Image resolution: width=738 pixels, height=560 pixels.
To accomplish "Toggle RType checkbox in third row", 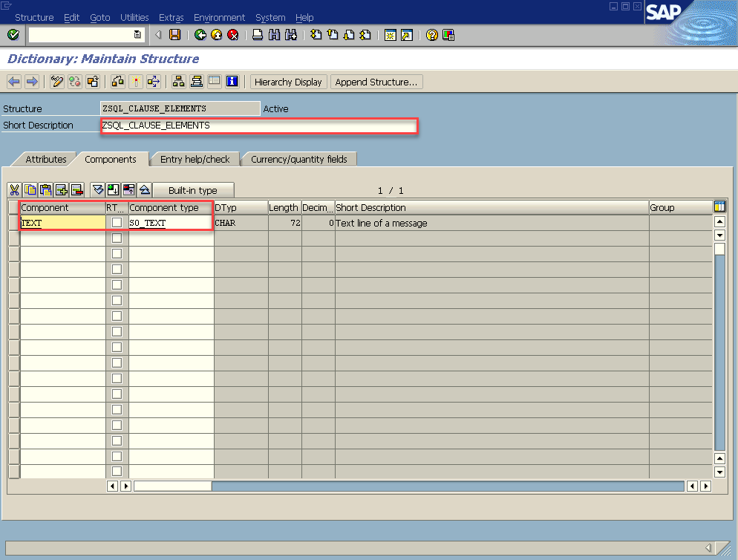I will coord(117,253).
